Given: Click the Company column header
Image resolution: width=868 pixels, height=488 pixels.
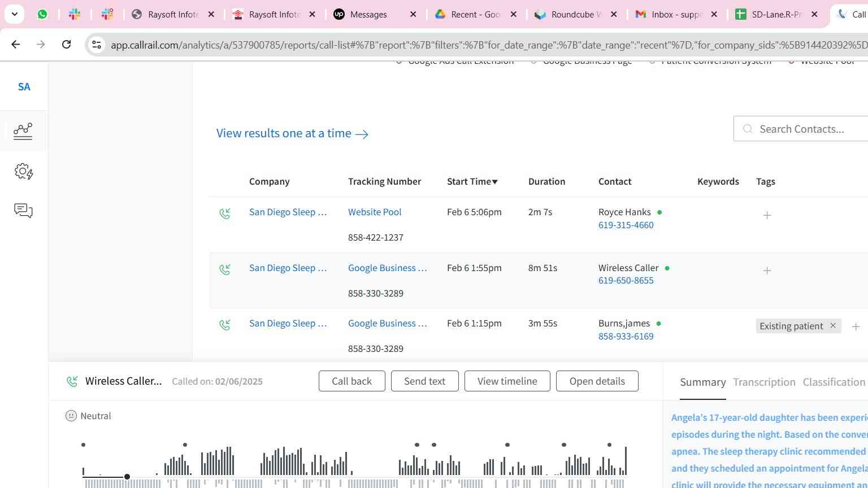Looking at the screenshot, I should (x=270, y=181).
